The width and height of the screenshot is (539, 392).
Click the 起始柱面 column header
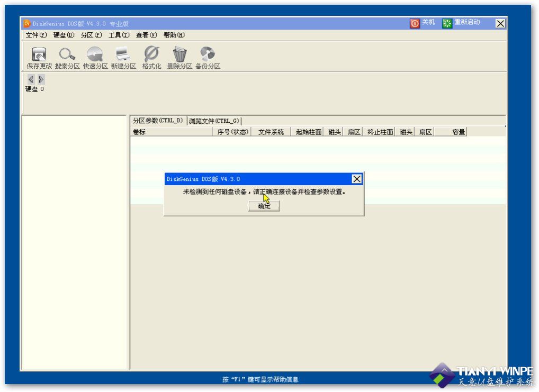coord(308,132)
